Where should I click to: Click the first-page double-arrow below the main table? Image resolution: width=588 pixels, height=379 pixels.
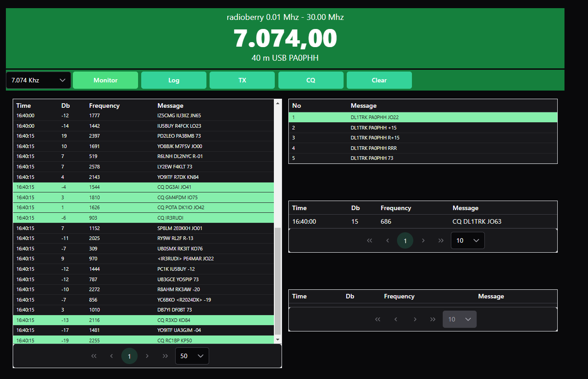pyautogui.click(x=94, y=356)
